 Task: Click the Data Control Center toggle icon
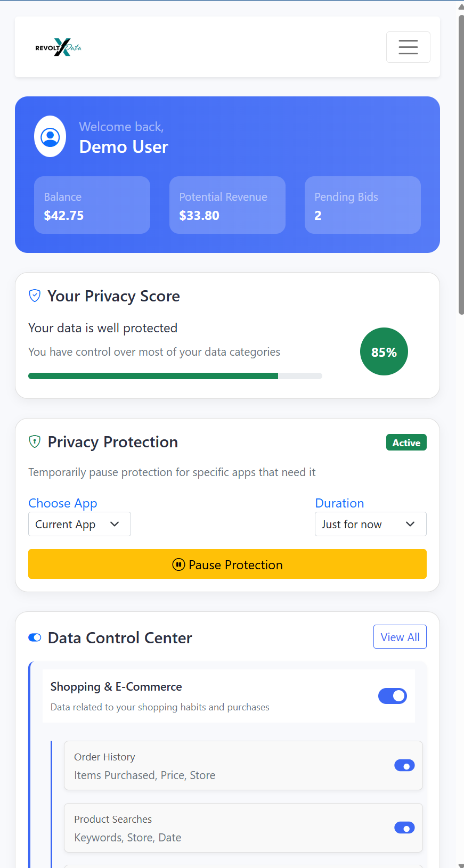pos(34,637)
